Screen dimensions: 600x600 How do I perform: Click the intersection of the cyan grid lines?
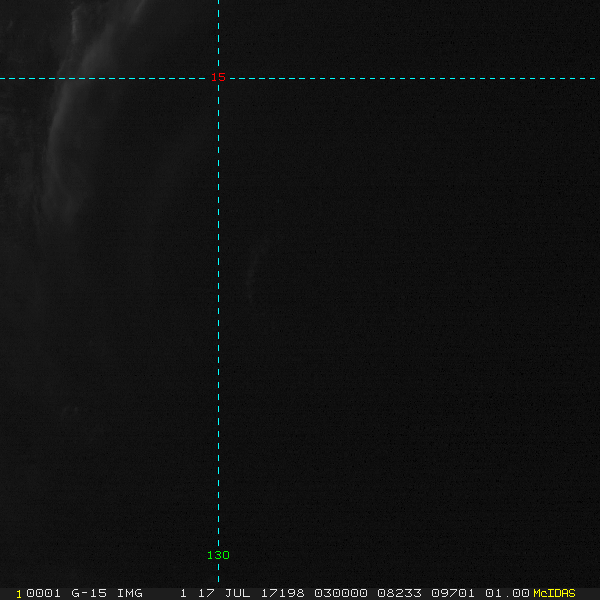click(x=218, y=78)
